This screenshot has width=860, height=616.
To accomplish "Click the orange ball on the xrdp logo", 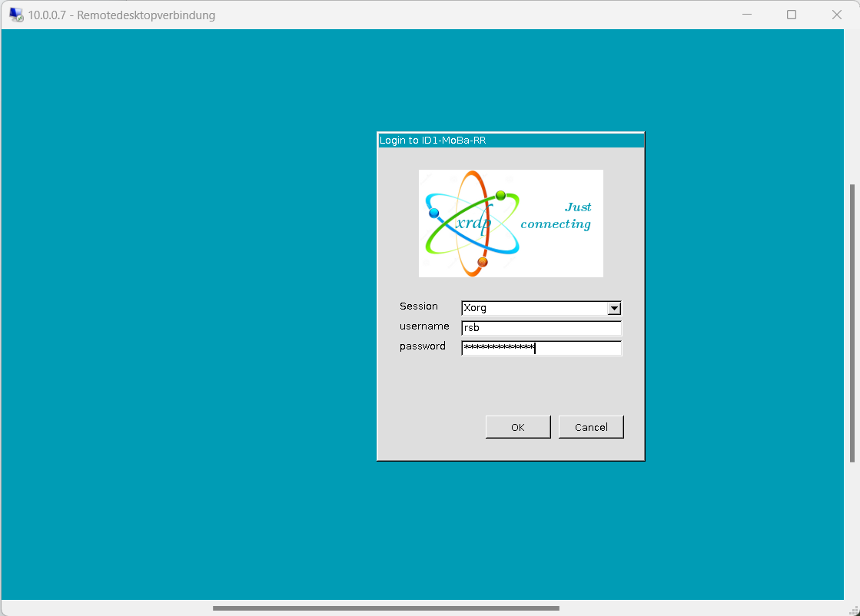I will [x=483, y=263].
